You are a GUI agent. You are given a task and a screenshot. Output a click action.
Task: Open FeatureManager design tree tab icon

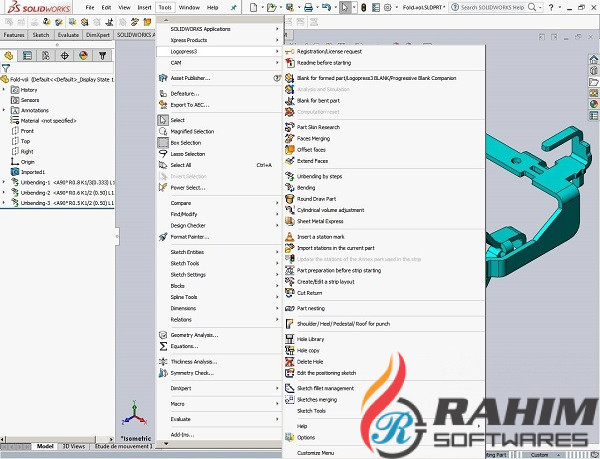point(8,56)
